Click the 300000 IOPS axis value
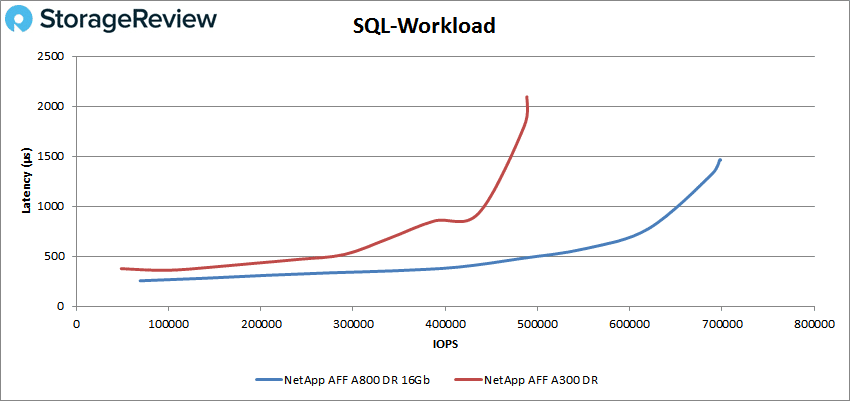This screenshot has width=850, height=401. [353, 324]
